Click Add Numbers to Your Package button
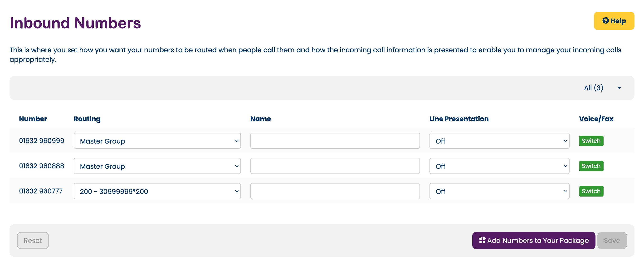Viewport: 644px width, 265px height. pyautogui.click(x=534, y=240)
